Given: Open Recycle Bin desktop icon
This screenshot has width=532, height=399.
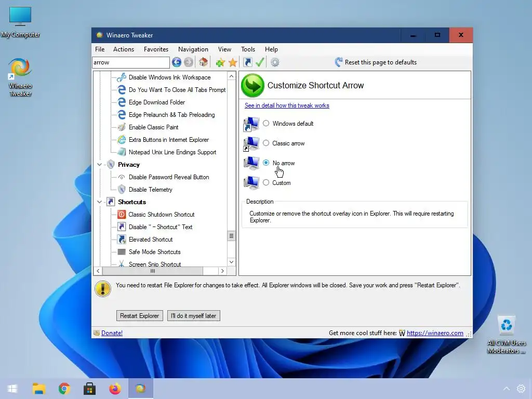Looking at the screenshot, I should 506,335.
